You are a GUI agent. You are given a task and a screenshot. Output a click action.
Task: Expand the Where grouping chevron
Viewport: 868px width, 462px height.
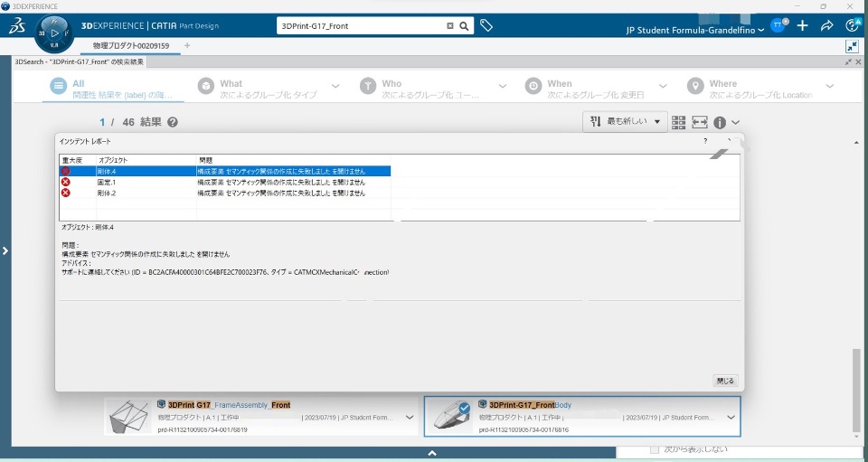point(830,86)
